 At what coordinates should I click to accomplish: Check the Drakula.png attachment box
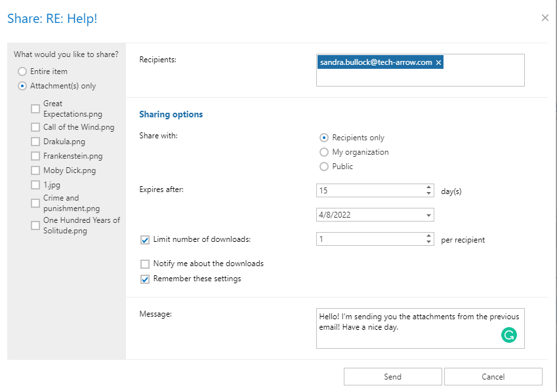[x=35, y=142]
